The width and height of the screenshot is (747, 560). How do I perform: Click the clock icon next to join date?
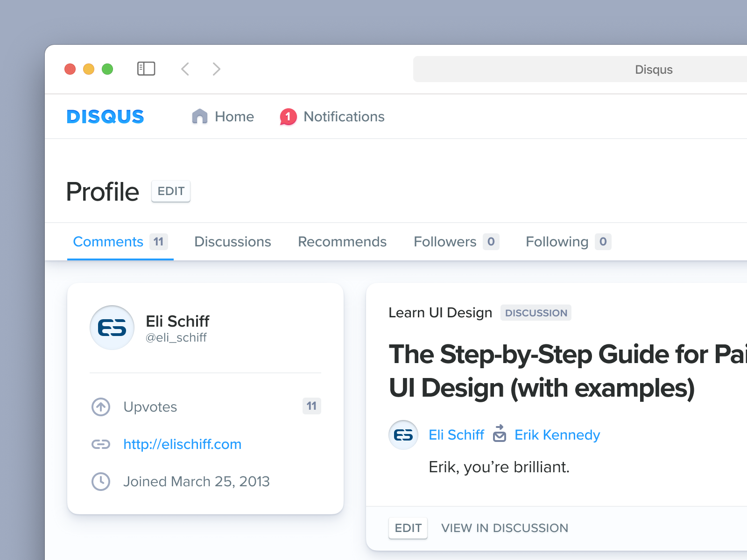coord(100,481)
